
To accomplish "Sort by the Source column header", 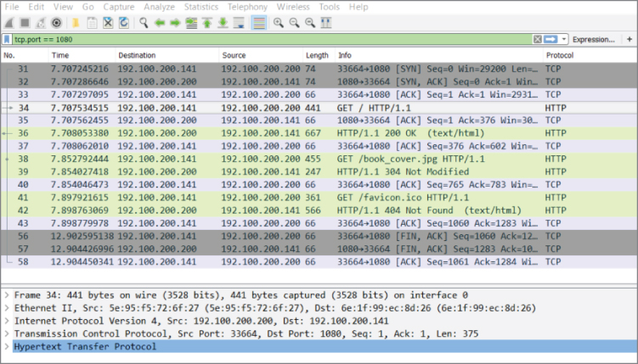I will [x=261, y=55].
